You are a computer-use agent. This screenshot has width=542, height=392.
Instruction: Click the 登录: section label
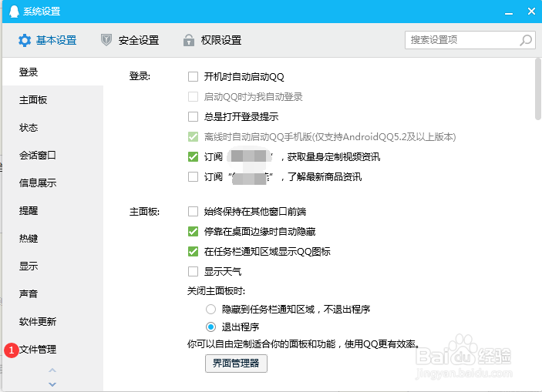tap(140, 76)
